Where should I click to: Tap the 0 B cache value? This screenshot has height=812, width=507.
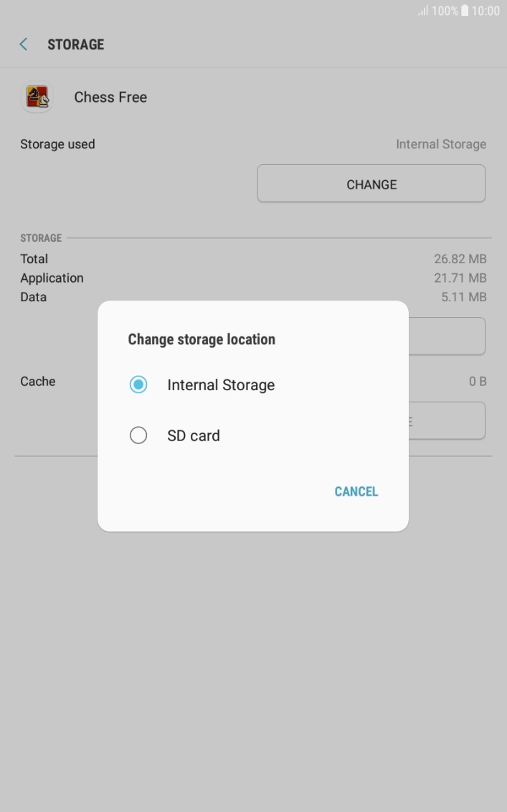click(x=478, y=381)
